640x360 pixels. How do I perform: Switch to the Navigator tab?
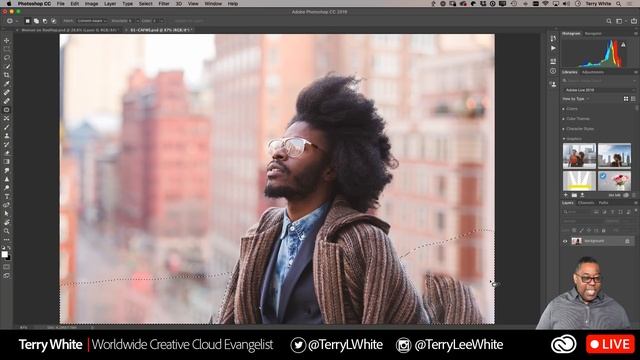point(593,33)
